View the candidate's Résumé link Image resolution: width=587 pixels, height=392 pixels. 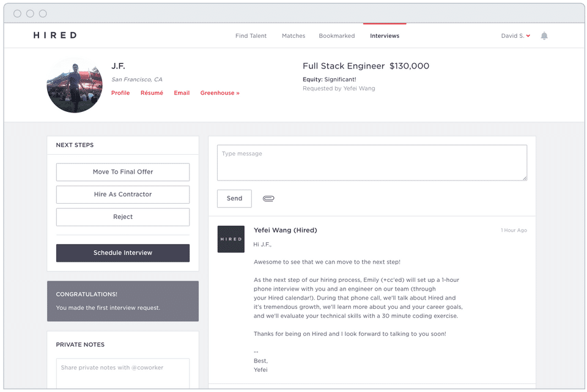[152, 93]
